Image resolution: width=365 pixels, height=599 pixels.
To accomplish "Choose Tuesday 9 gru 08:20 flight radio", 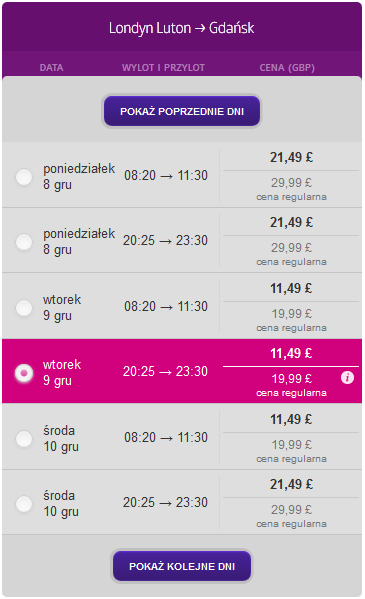I will 24,308.
